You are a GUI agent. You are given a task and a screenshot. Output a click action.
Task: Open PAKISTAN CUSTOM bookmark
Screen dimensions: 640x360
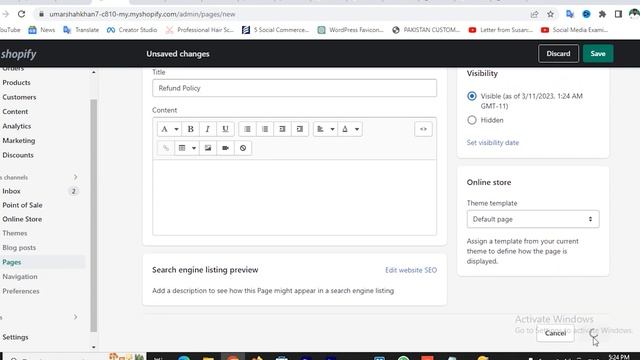[426, 30]
